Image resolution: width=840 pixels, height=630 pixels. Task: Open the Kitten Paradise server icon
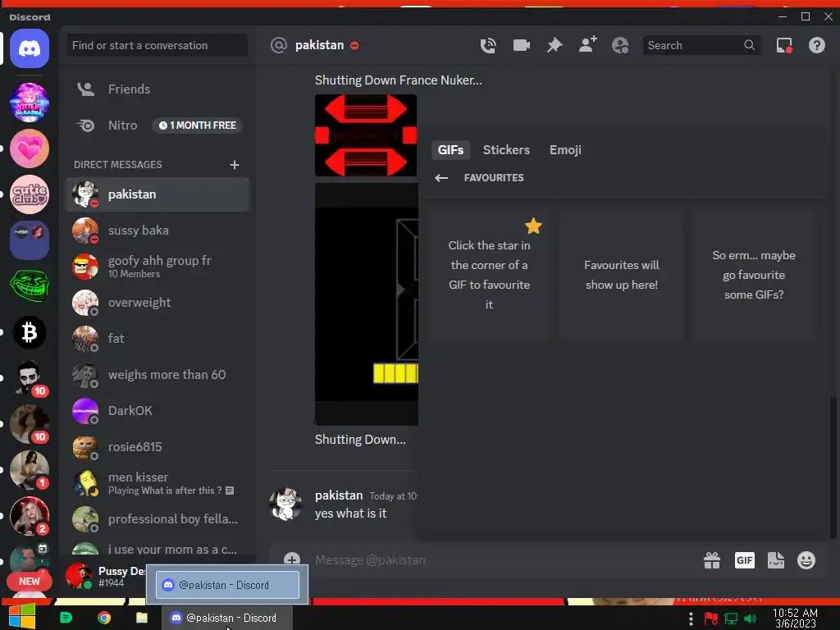point(30,103)
